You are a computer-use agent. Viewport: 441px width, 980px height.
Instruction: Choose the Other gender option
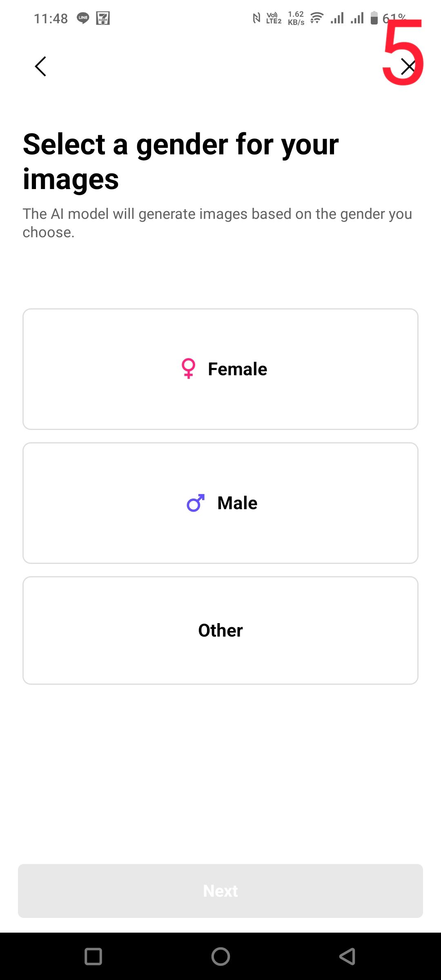coord(220,630)
